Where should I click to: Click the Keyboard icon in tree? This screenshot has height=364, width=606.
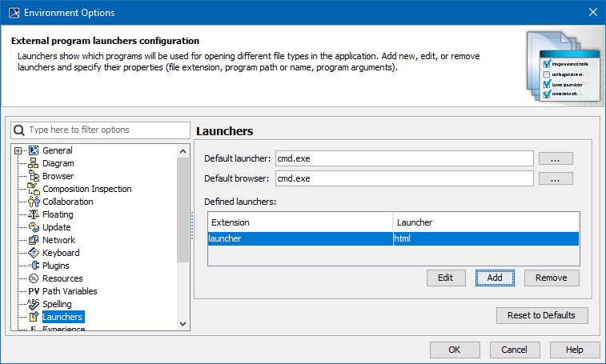click(34, 253)
